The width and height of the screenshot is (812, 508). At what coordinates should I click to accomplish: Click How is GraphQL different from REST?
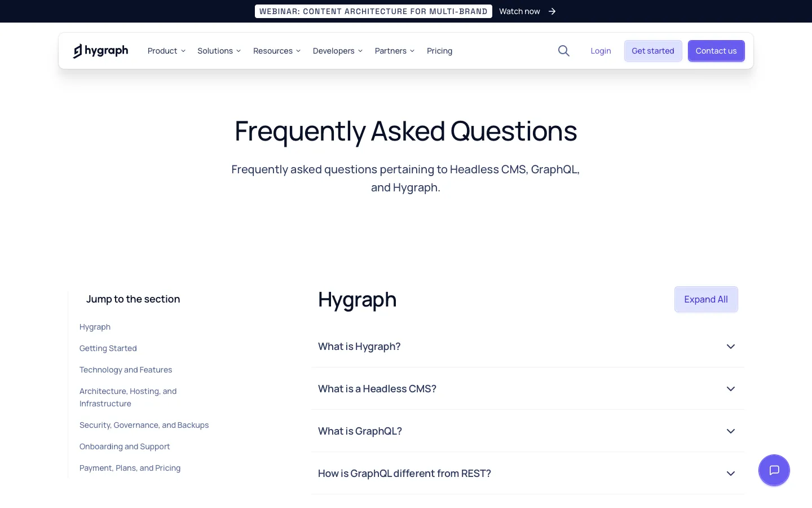404,474
